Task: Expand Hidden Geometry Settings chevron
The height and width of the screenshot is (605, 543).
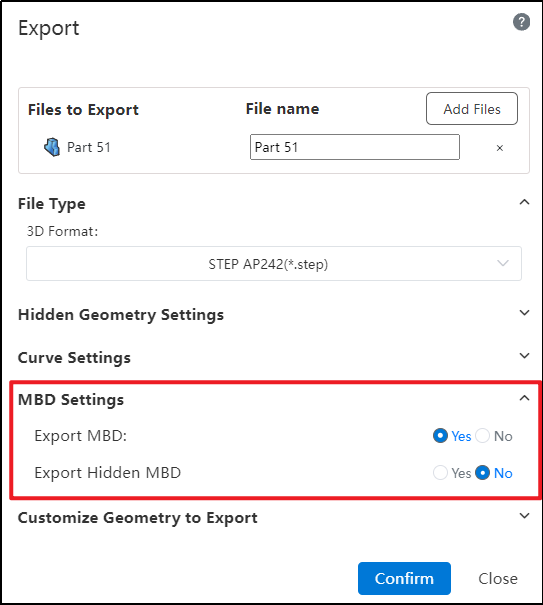Action: click(524, 313)
